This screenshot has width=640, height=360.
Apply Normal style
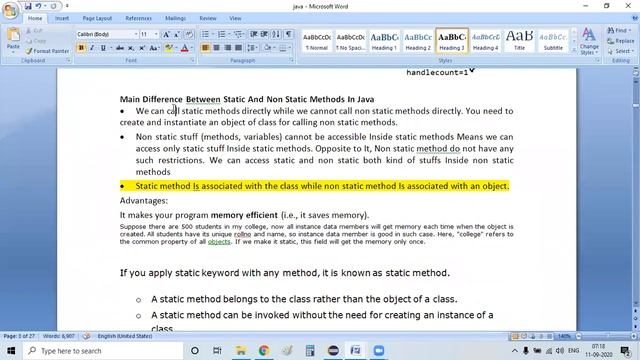point(317,41)
